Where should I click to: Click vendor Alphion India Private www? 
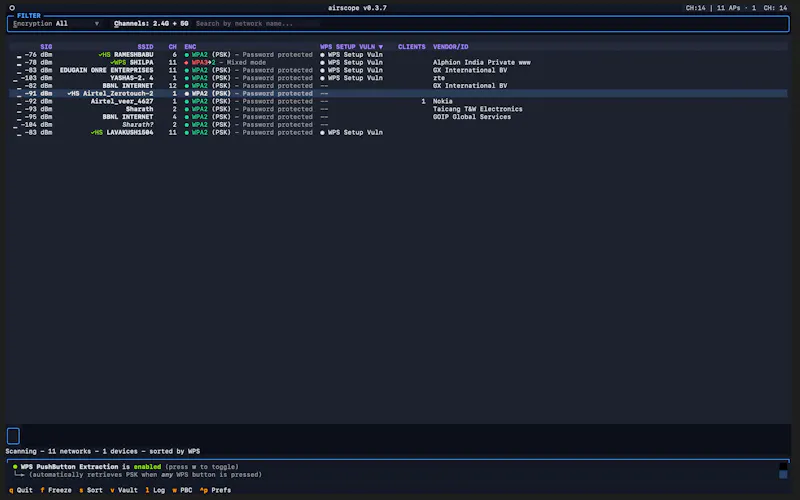point(482,62)
